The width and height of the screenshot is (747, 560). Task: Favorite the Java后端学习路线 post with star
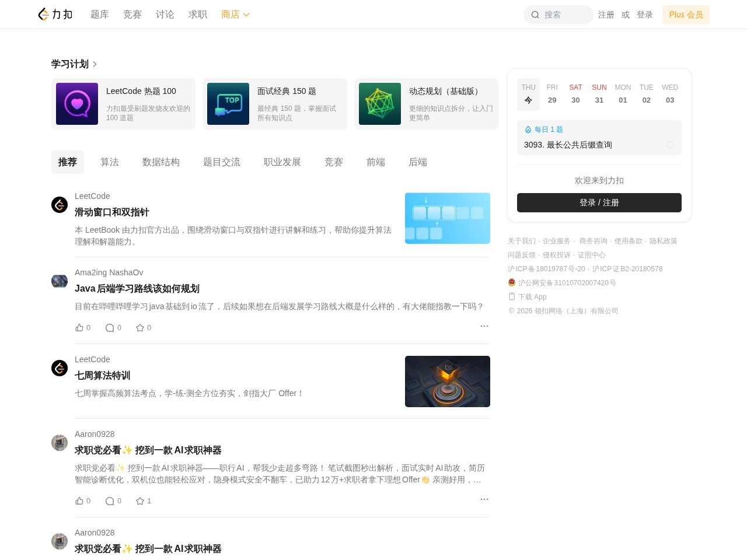[x=140, y=328]
